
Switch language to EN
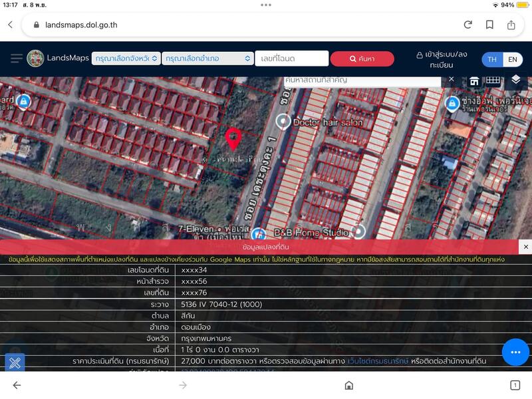(512, 59)
